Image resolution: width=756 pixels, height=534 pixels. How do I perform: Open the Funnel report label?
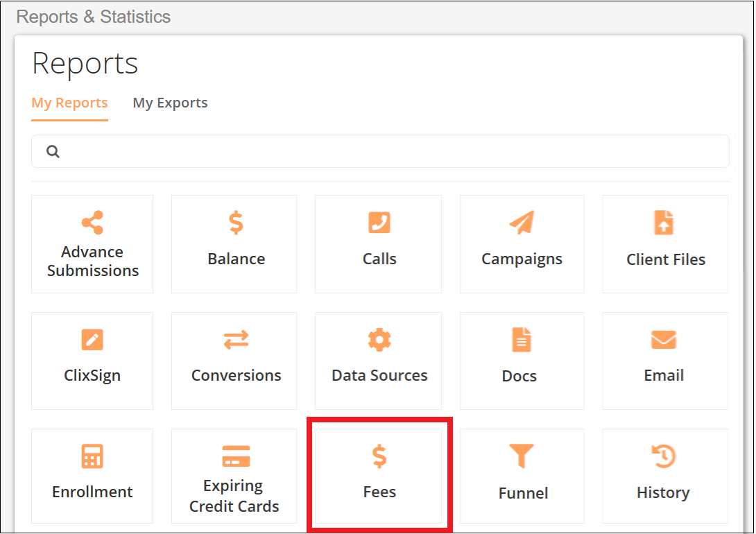[523, 493]
